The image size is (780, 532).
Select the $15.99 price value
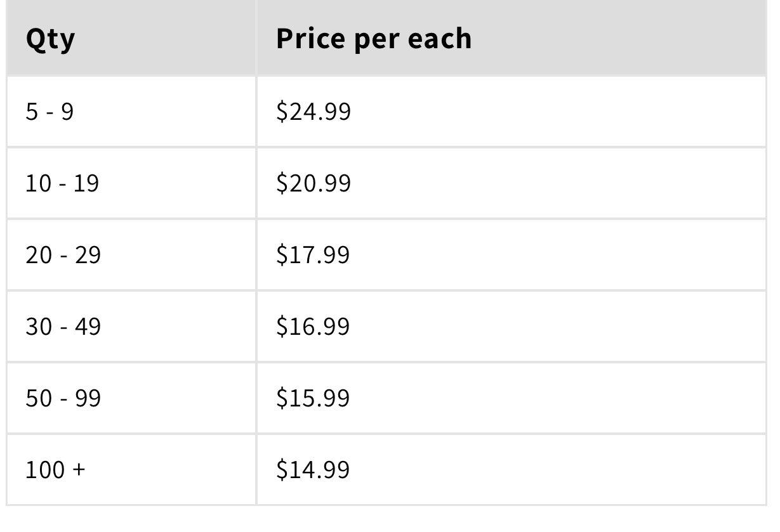[x=313, y=399]
